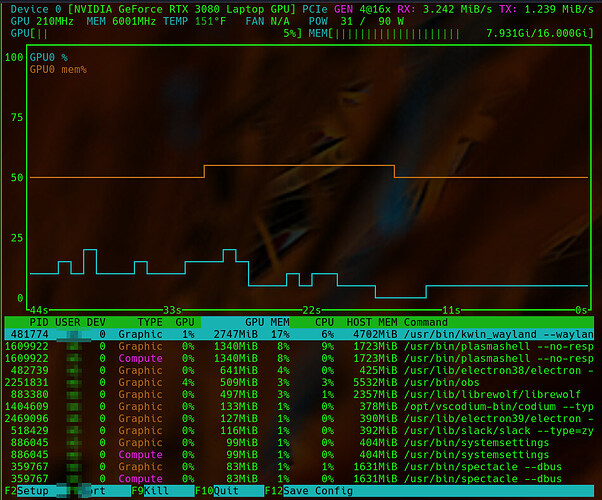Select the TYPE column header
Viewport: 602px width, 500px height.
[x=149, y=323]
